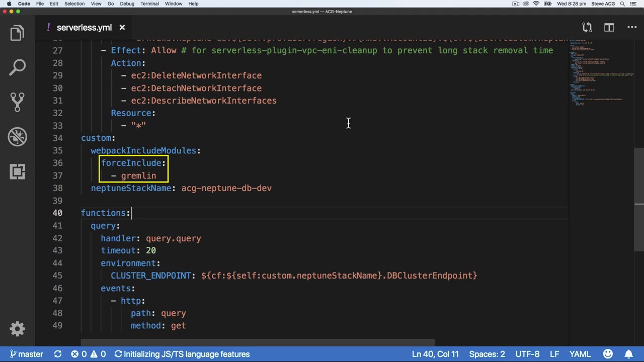Click the Open Changes compare icon
The height and width of the screenshot is (362, 644).
[587, 28]
